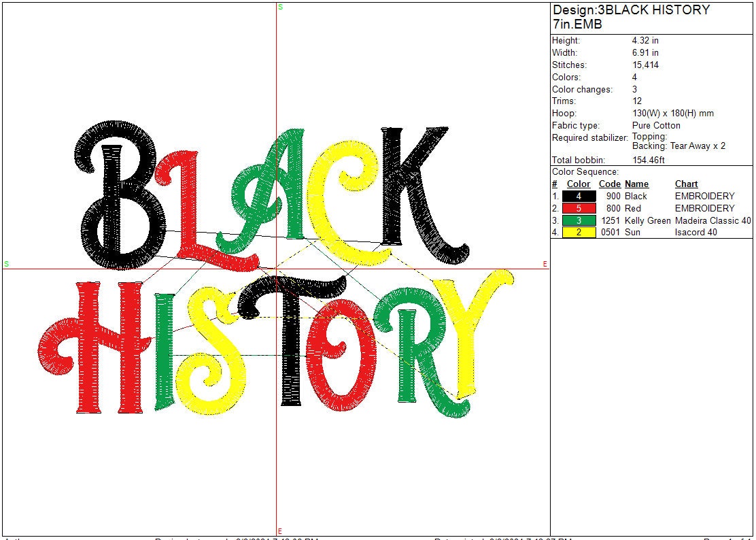The image size is (756, 540).
Task: Click the Isacord 40 chart entry
Action: [695, 232]
